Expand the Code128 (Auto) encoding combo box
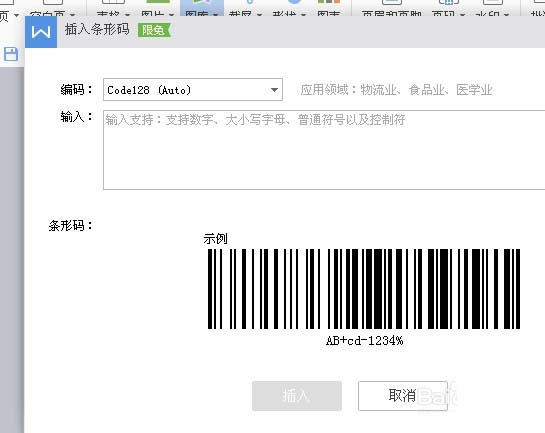Image resolution: width=545 pixels, height=433 pixels. [x=193, y=90]
